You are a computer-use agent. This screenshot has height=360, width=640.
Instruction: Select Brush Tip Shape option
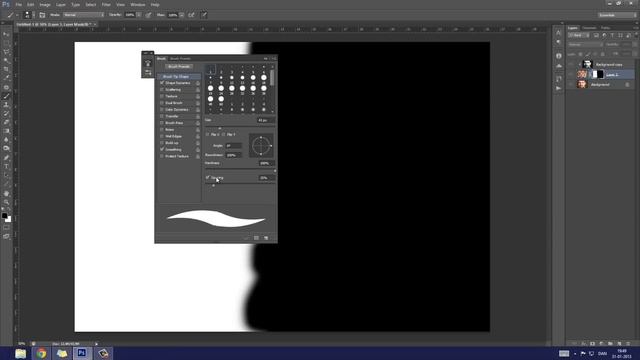tap(179, 76)
